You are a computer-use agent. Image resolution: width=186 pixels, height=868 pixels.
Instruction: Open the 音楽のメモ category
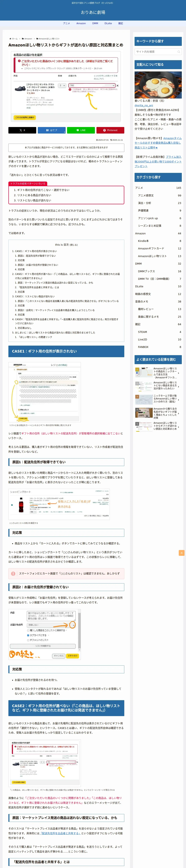click(x=158, y=302)
